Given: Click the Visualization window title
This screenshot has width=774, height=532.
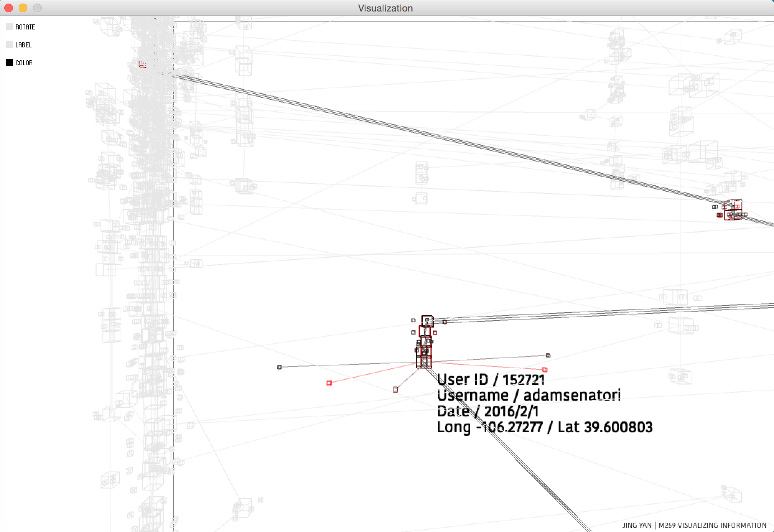Looking at the screenshot, I should click(x=385, y=8).
